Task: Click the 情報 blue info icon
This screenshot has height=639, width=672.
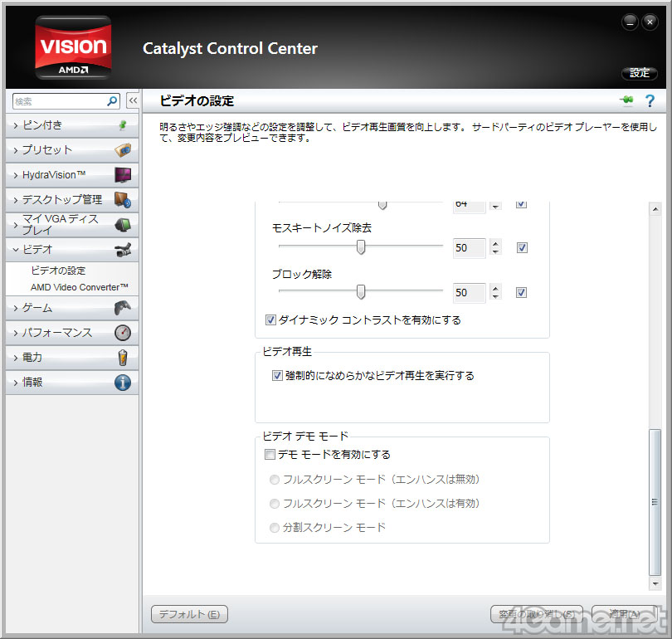Action: click(123, 383)
